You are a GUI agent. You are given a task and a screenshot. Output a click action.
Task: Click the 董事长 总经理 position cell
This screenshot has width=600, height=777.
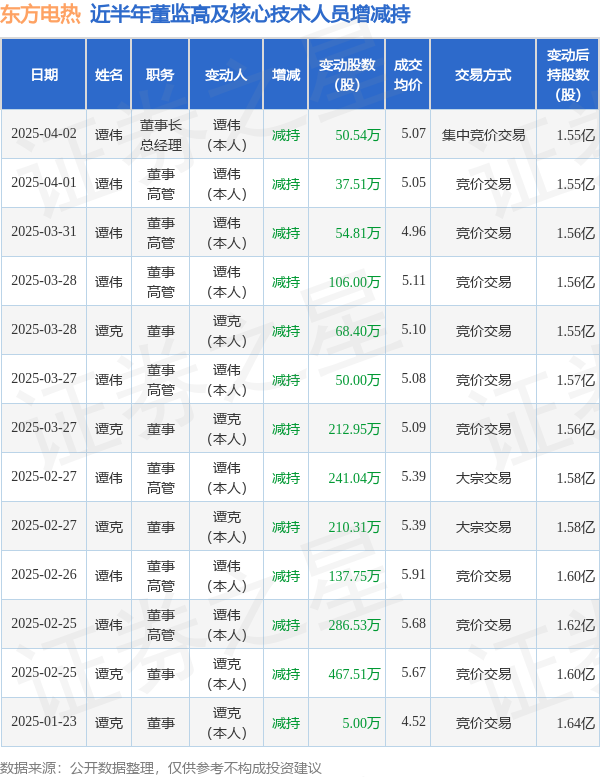pos(161,135)
